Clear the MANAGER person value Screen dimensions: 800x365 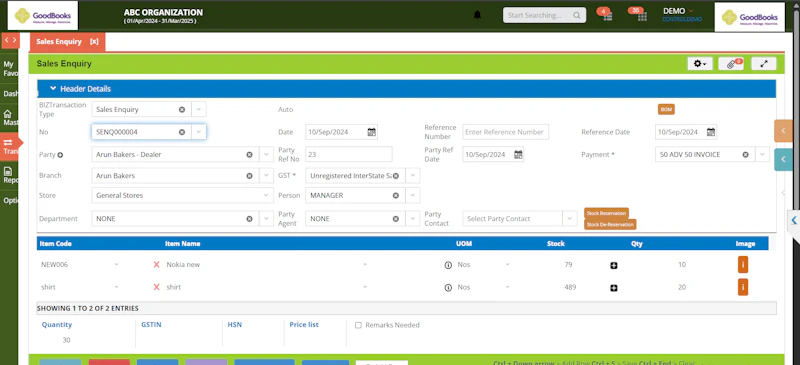click(x=395, y=196)
